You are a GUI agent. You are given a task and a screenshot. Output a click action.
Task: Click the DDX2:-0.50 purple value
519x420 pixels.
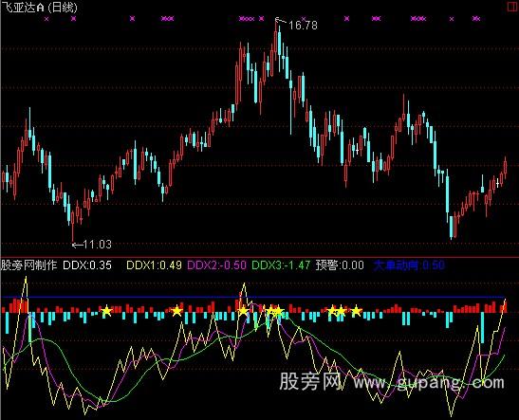click(216, 265)
